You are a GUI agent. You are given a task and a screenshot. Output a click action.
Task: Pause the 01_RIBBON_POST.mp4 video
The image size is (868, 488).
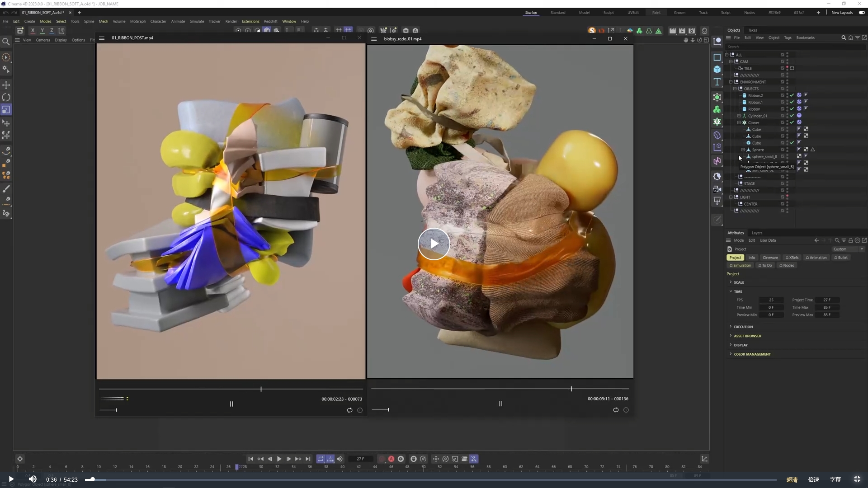[x=231, y=404]
